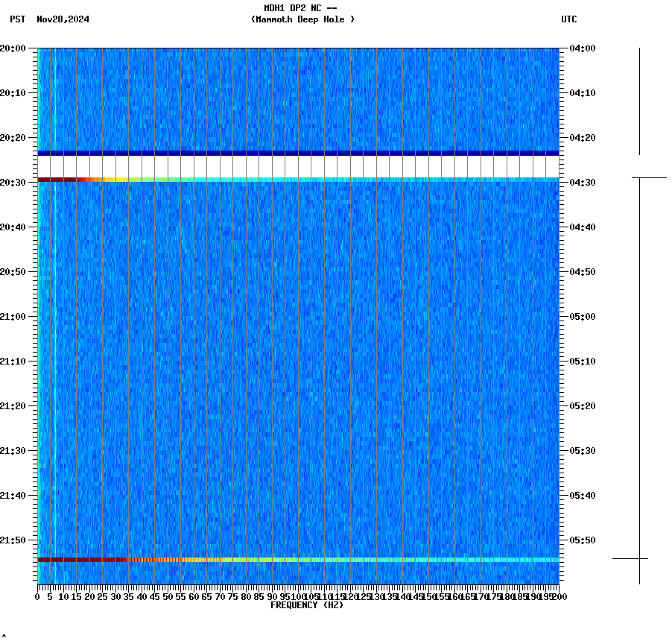Image resolution: width=672 pixels, height=644 pixels.
Task: Click the FREQUENCY (HZ) axis label
Action: point(308,604)
